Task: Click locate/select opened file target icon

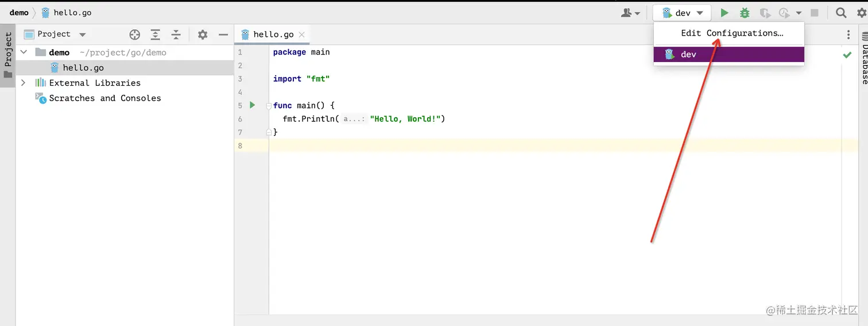Action: pyautogui.click(x=135, y=34)
